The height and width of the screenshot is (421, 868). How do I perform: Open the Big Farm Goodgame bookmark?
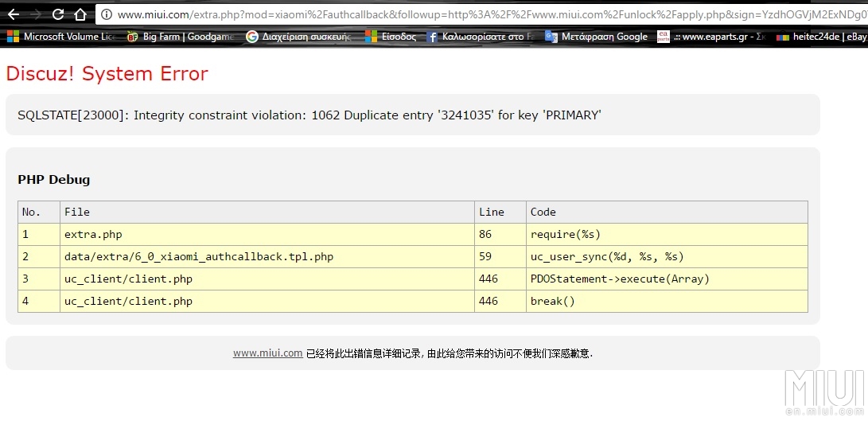pos(181,37)
